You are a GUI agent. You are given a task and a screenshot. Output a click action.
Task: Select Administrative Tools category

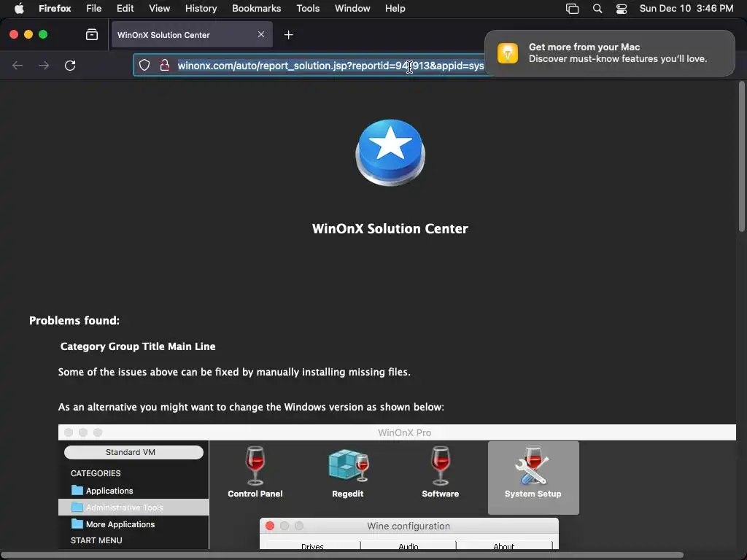click(133, 507)
